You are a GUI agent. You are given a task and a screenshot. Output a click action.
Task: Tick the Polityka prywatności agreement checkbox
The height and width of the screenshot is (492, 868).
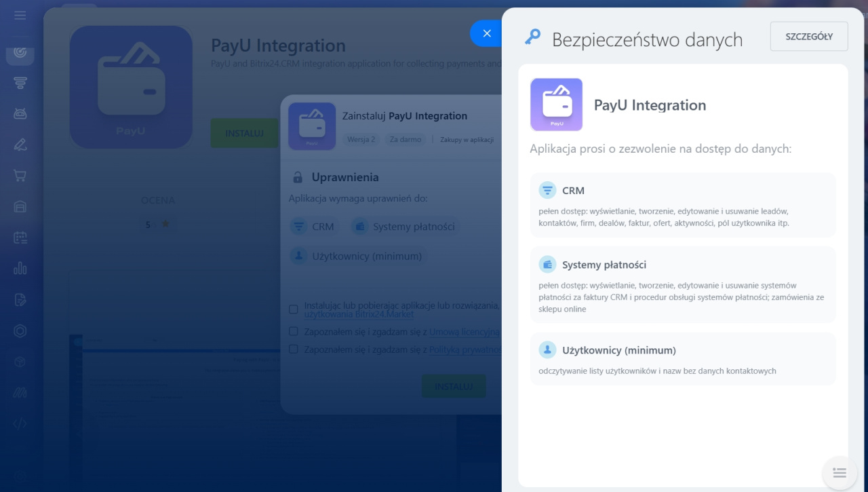294,349
